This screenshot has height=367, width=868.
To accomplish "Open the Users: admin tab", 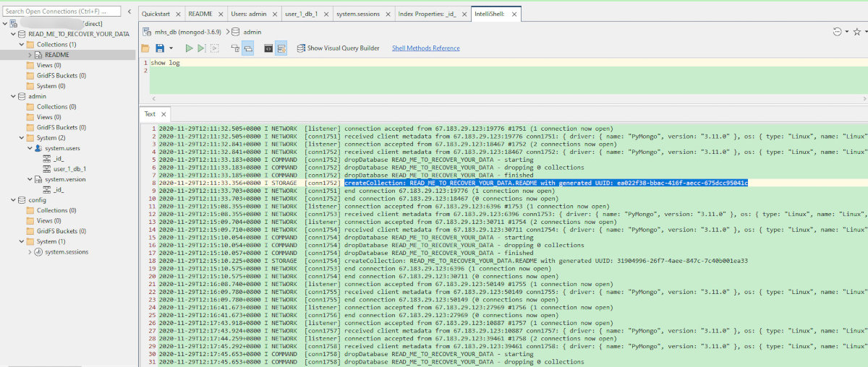I will 253,14.
